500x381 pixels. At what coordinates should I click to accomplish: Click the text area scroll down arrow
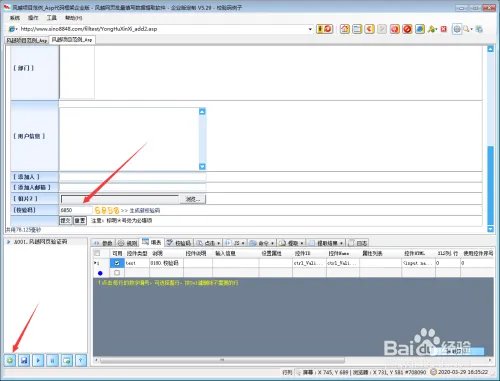point(202,166)
